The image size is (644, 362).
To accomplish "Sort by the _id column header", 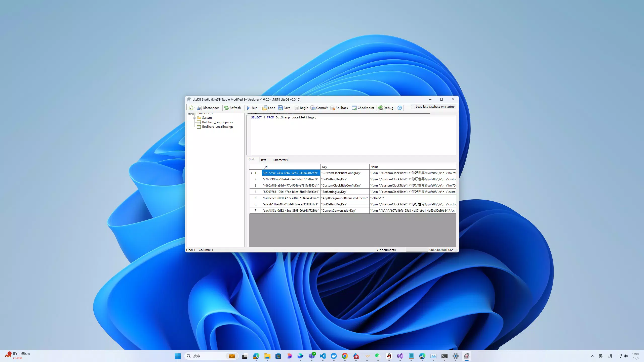I will coord(291,167).
